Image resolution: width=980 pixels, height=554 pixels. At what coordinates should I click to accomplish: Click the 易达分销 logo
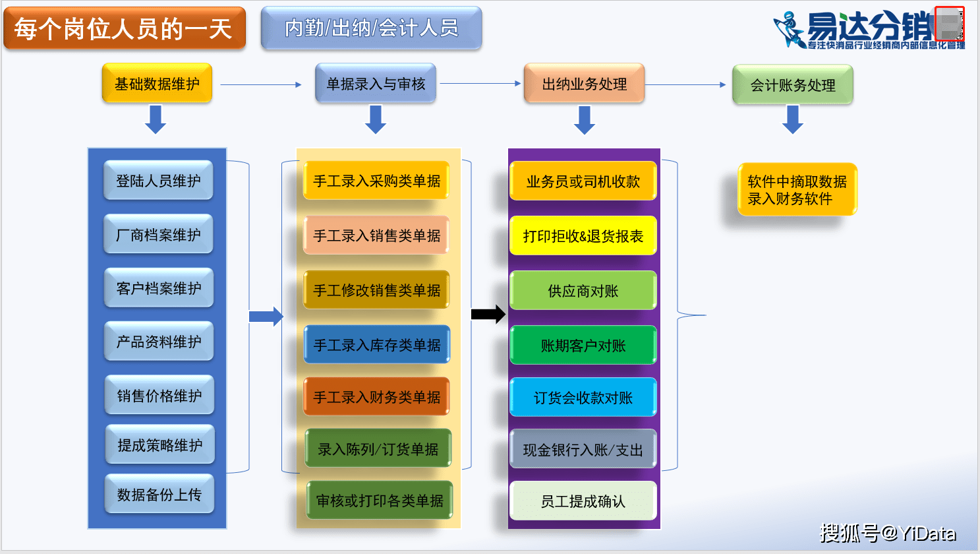[x=869, y=29]
